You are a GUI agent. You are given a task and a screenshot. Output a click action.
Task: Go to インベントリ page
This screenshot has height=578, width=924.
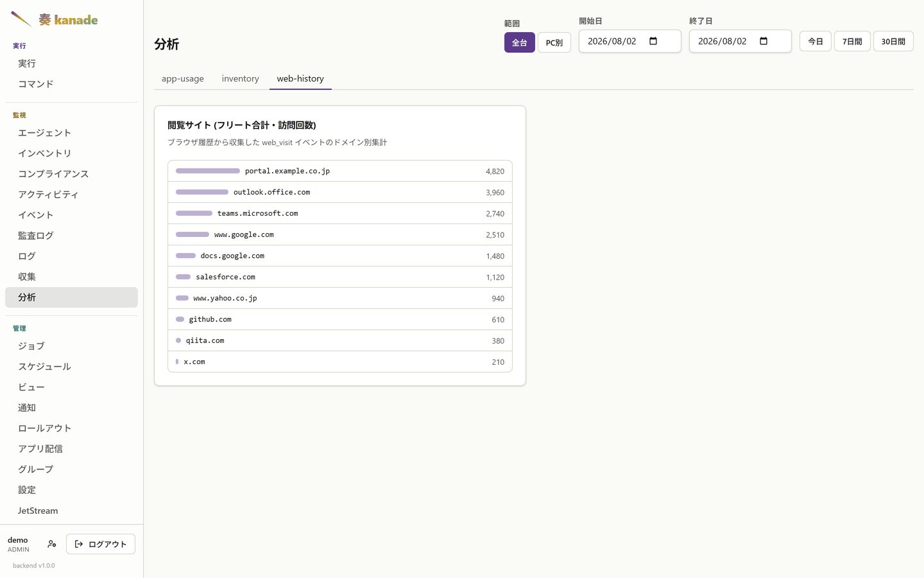pyautogui.click(x=71, y=153)
